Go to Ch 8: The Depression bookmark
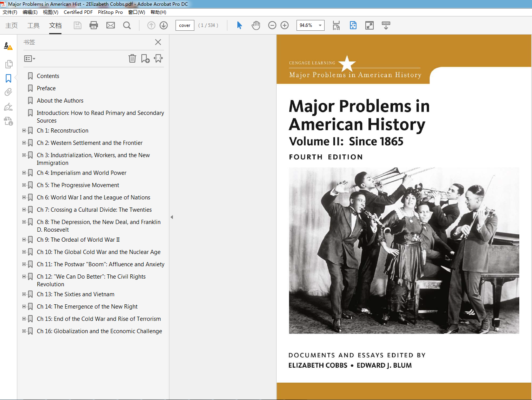 99,226
